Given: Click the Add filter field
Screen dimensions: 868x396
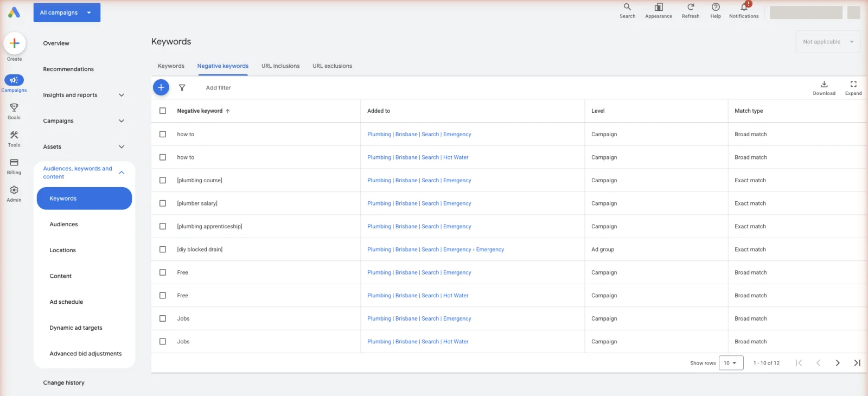Looking at the screenshot, I should coord(219,88).
